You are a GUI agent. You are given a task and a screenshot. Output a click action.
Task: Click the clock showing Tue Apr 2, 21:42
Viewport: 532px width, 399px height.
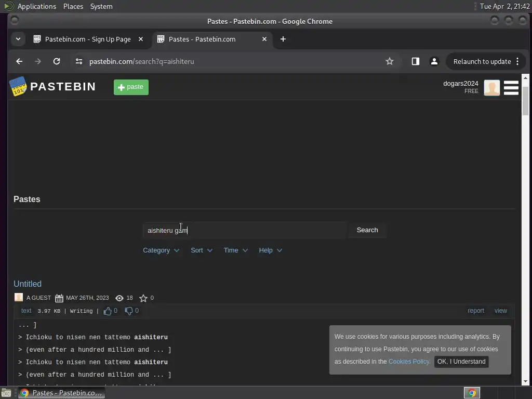[504, 6]
